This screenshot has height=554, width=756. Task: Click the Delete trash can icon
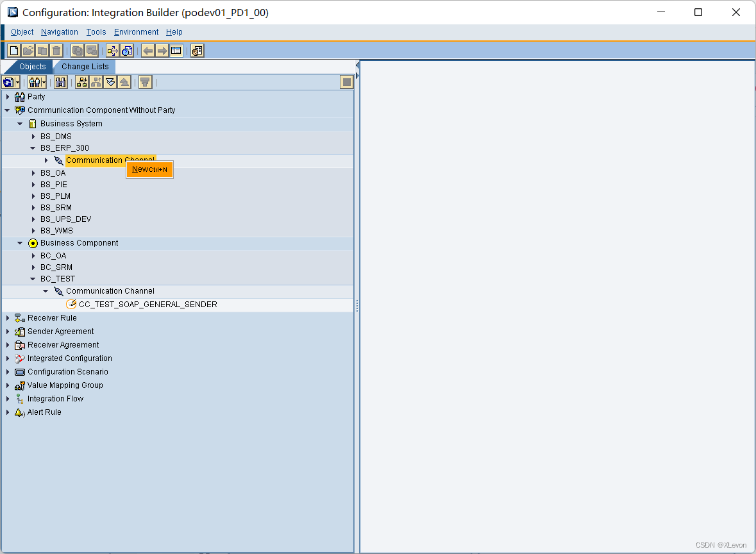[x=56, y=51]
